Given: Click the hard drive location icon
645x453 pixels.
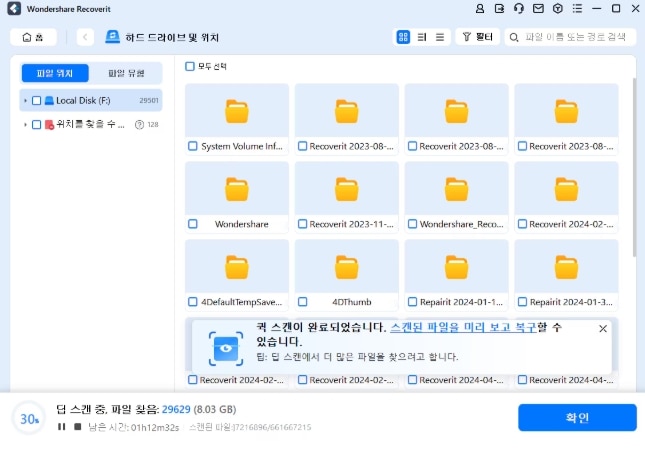Looking at the screenshot, I should (x=112, y=37).
